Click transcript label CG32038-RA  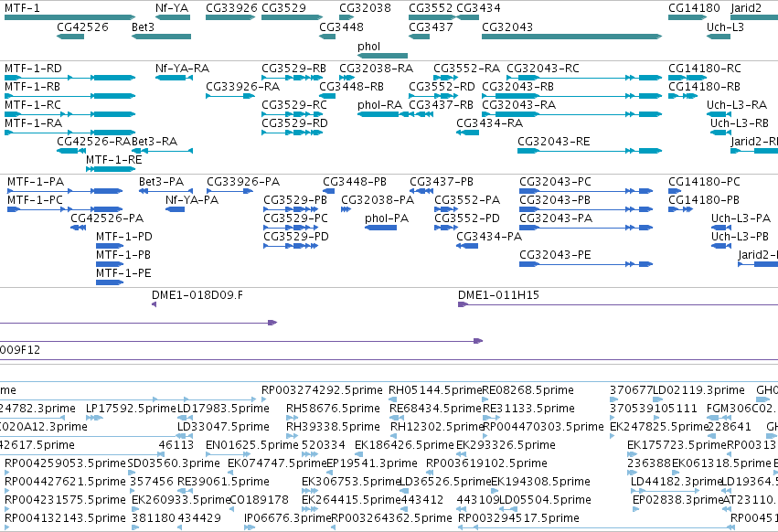(376, 68)
